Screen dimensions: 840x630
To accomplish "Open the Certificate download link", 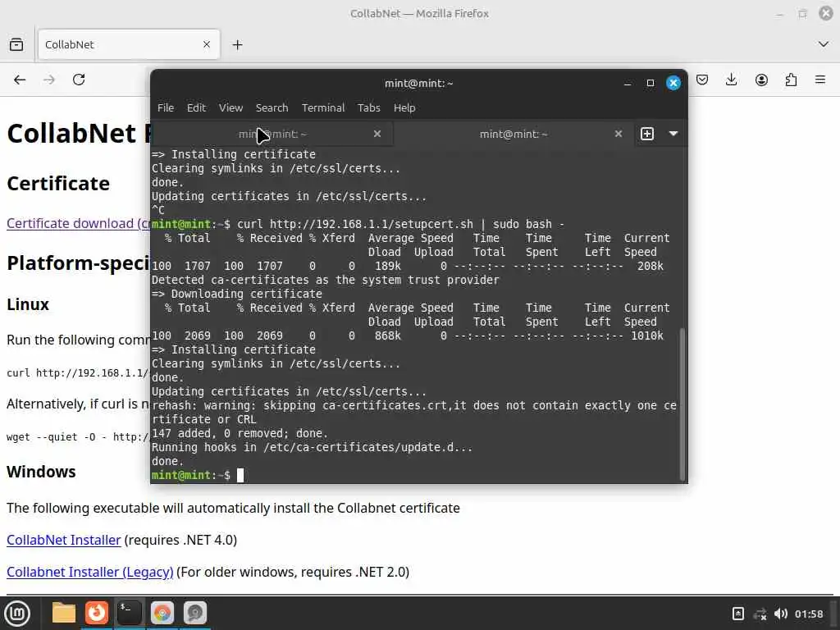I will pyautogui.click(x=79, y=223).
